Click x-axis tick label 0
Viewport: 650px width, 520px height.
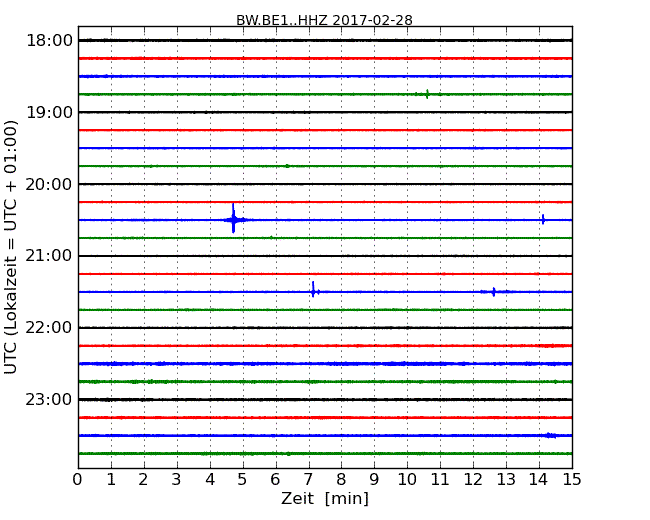click(78, 479)
